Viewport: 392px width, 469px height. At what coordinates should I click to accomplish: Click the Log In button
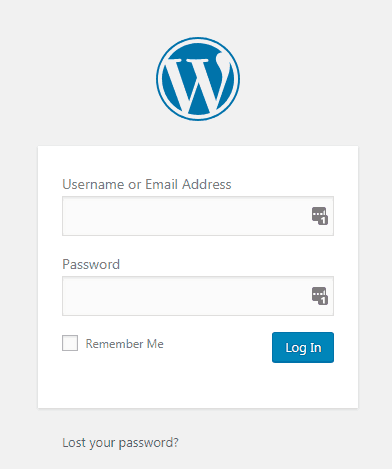(303, 347)
